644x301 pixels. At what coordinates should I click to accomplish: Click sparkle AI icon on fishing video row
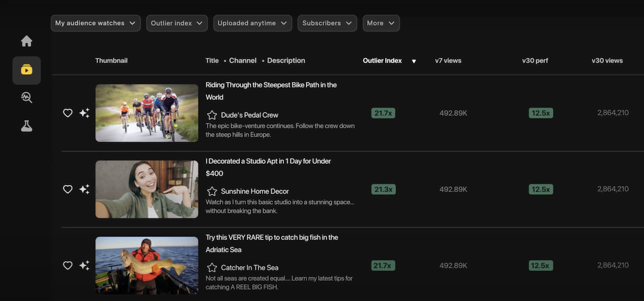(84, 266)
